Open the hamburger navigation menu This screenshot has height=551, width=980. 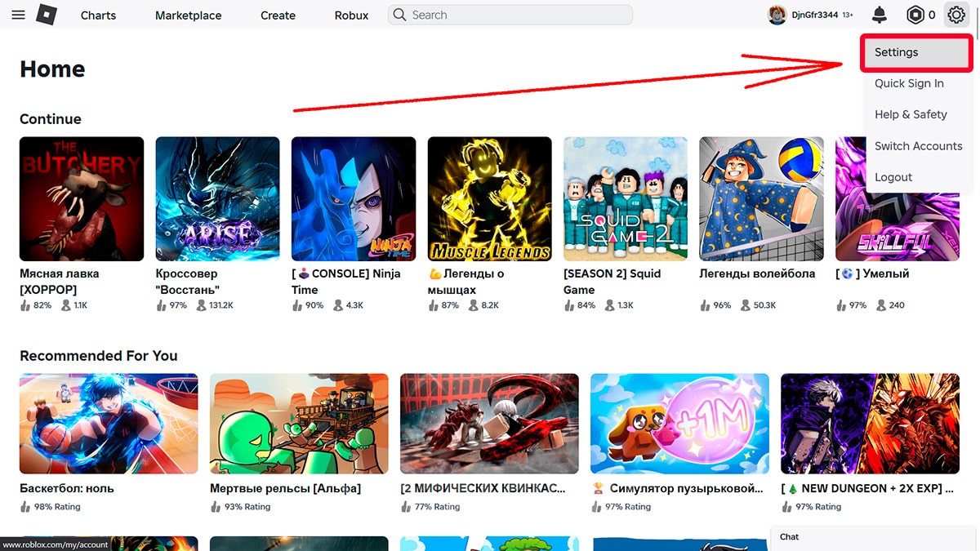pos(18,16)
